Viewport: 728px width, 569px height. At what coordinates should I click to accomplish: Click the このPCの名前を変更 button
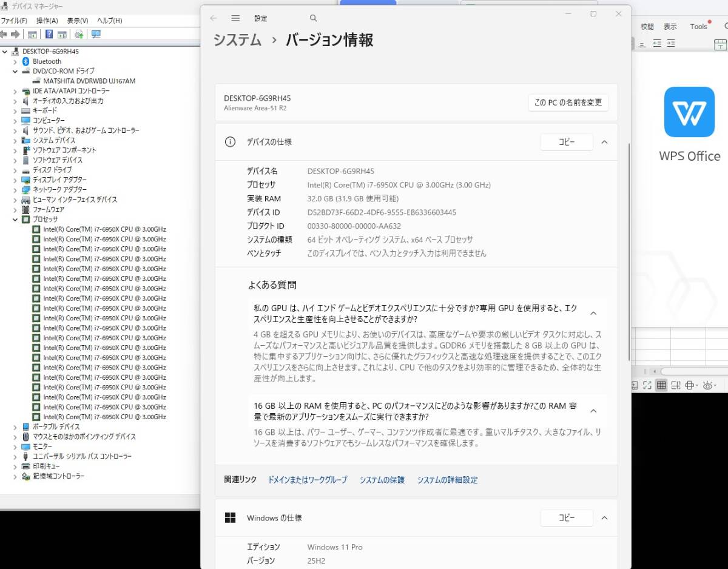click(568, 103)
